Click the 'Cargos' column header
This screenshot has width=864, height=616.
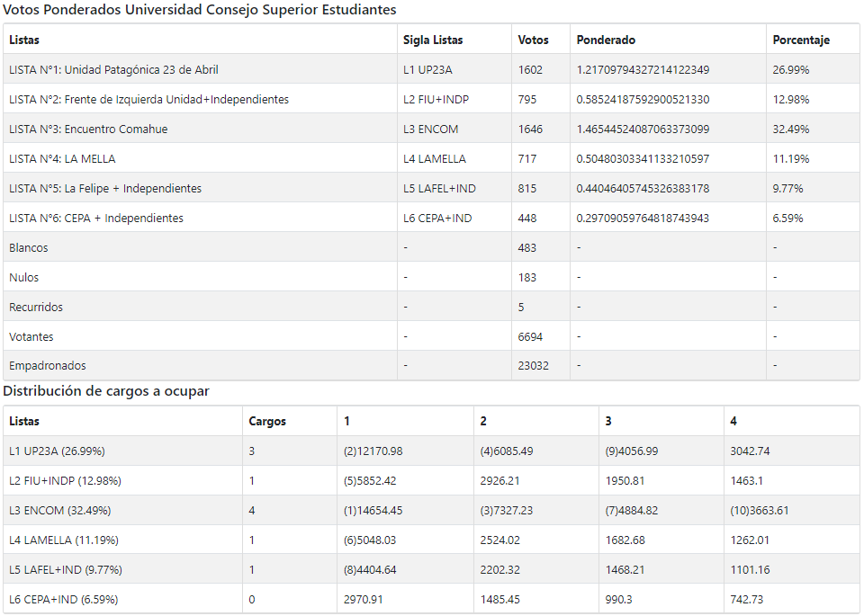click(266, 422)
